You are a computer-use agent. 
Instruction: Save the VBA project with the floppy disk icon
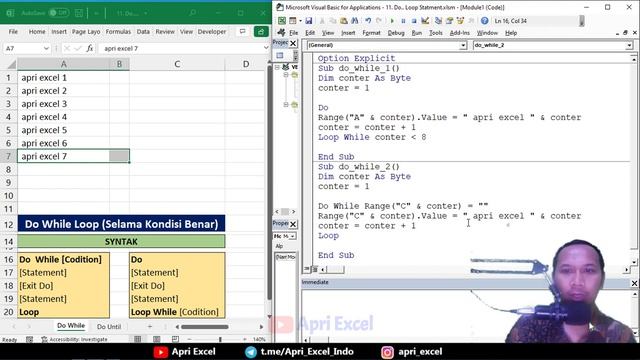[x=309, y=20]
